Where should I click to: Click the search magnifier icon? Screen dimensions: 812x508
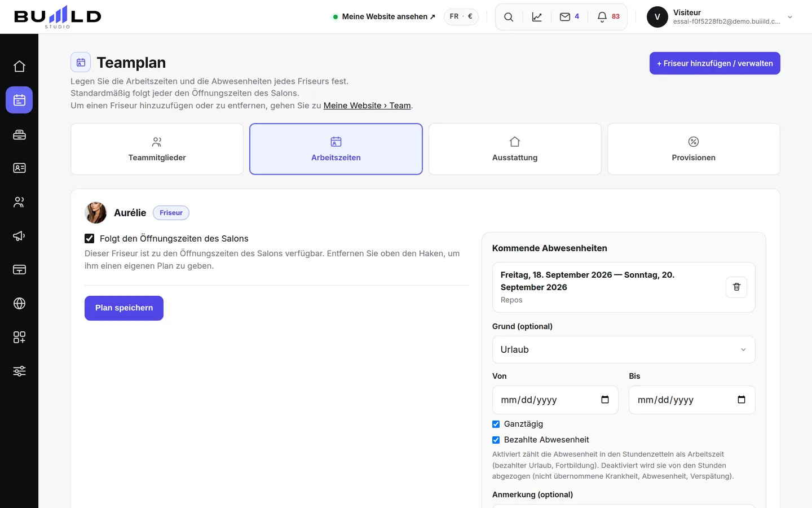coord(509,17)
